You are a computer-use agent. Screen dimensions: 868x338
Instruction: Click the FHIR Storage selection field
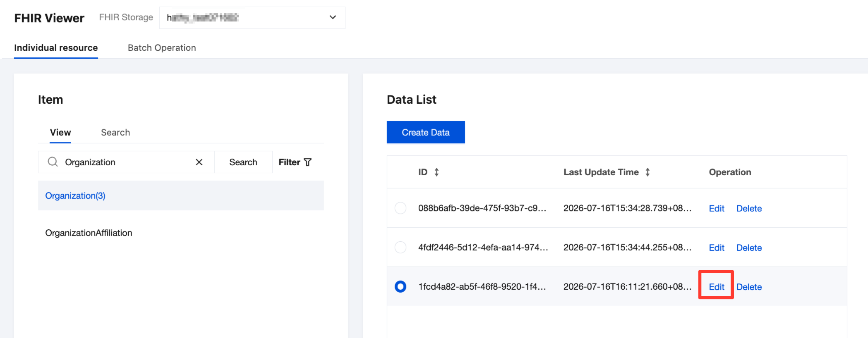[x=252, y=18]
